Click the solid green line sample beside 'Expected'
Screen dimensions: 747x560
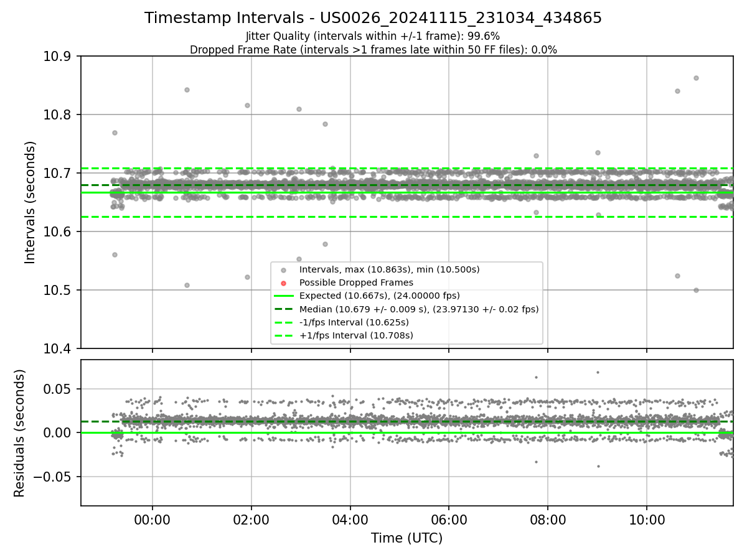(x=283, y=296)
